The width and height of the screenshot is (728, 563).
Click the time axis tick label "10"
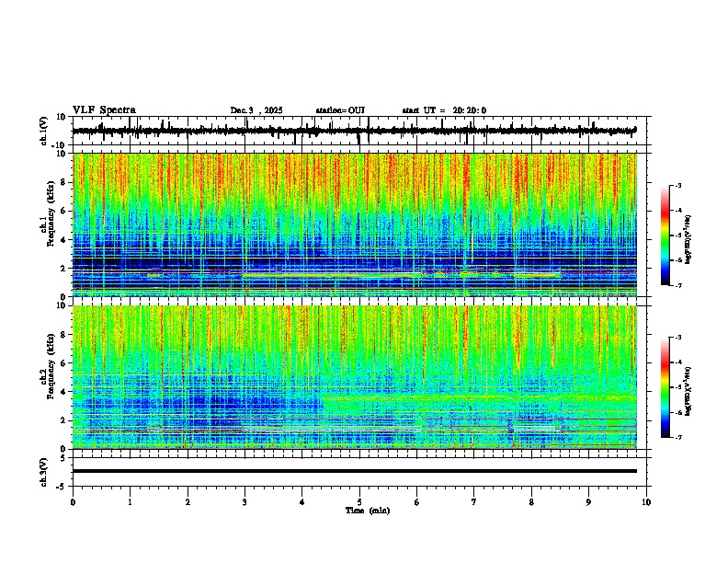(x=646, y=502)
